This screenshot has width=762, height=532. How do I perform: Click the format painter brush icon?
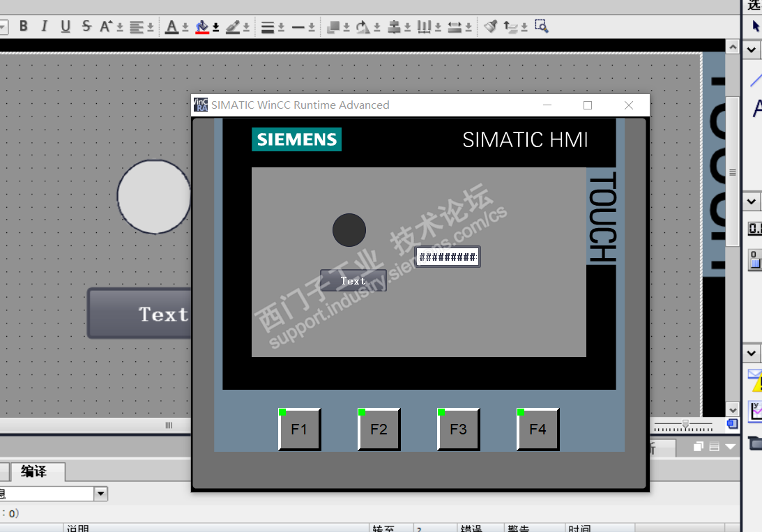pos(491,26)
